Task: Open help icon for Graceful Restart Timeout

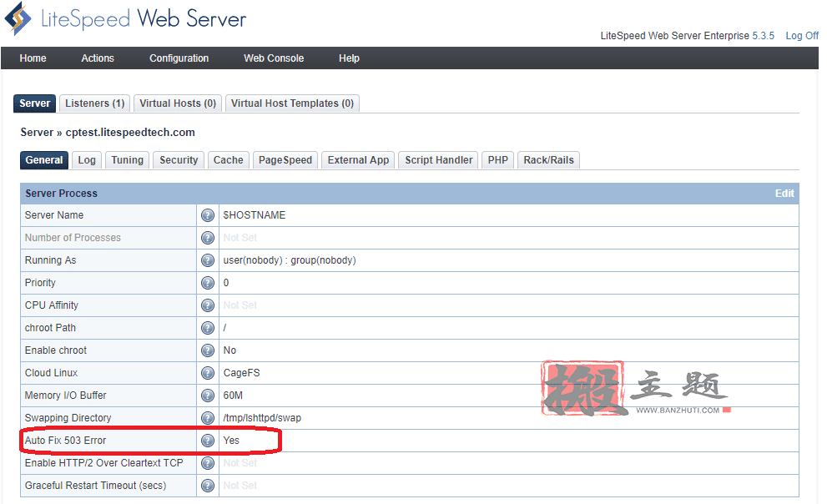Action: coord(208,486)
